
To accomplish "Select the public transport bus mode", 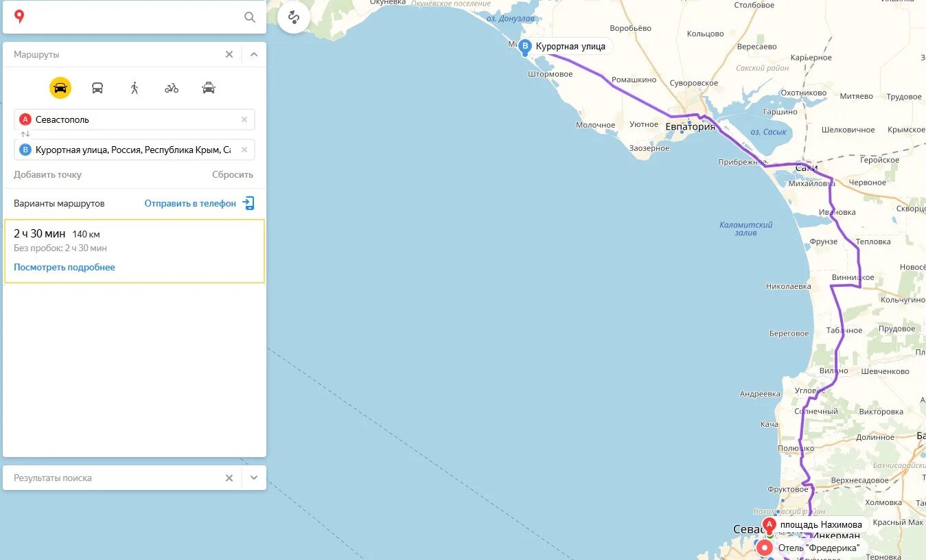I will (x=97, y=88).
